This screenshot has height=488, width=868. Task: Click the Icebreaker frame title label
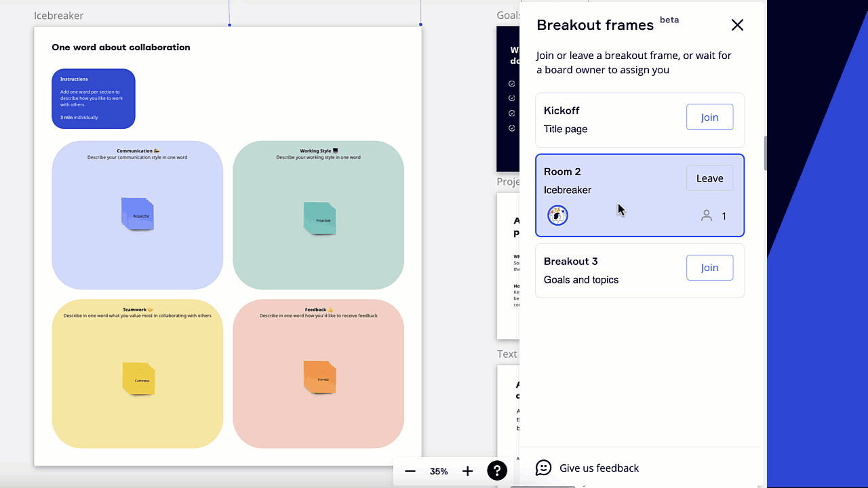pyautogui.click(x=59, y=16)
